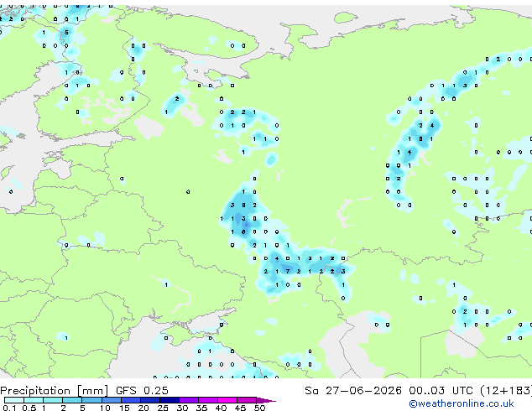Click the 30–35 mm purple legend segment
The height and width of the screenshot is (411, 532).
[x=188, y=400]
